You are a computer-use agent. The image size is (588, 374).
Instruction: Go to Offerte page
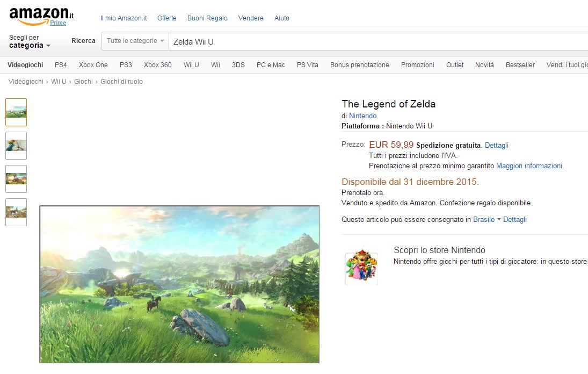(167, 18)
